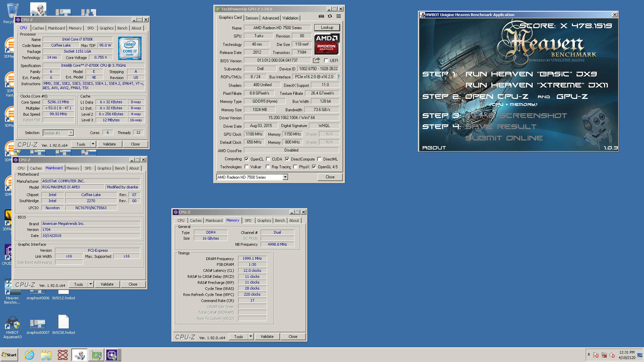644x362 pixels.
Task: Open Internet Explorer from the taskbar
Action: 30,355
